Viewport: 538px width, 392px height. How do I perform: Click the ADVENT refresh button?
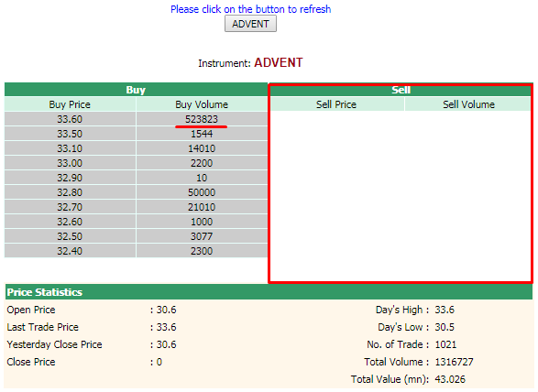[x=250, y=24]
